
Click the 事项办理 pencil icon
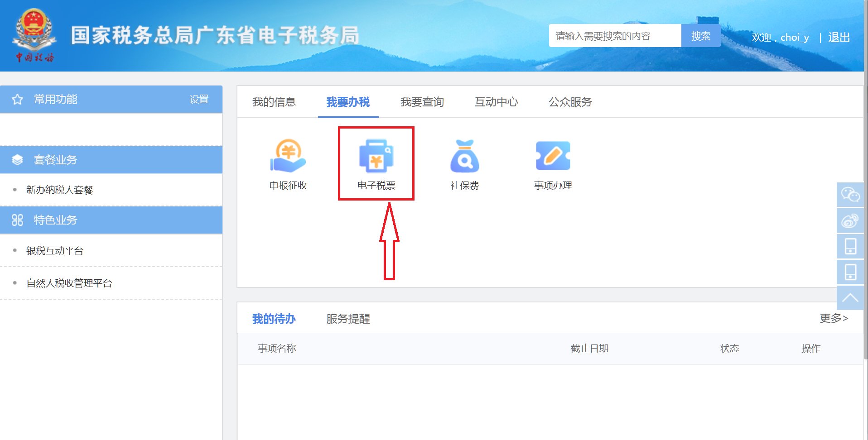click(553, 156)
